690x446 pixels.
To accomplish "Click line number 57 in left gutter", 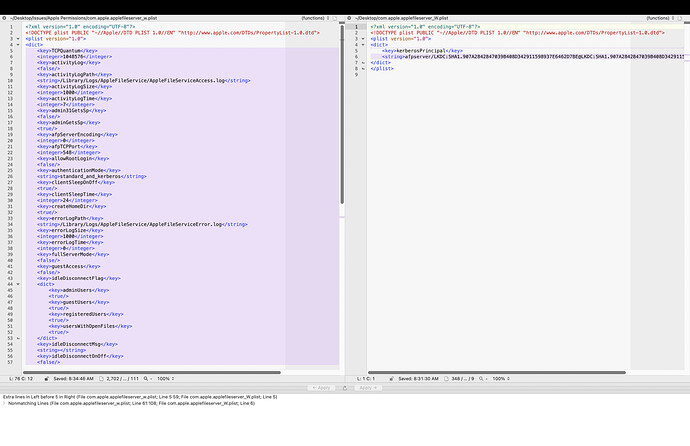I will tap(10, 362).
